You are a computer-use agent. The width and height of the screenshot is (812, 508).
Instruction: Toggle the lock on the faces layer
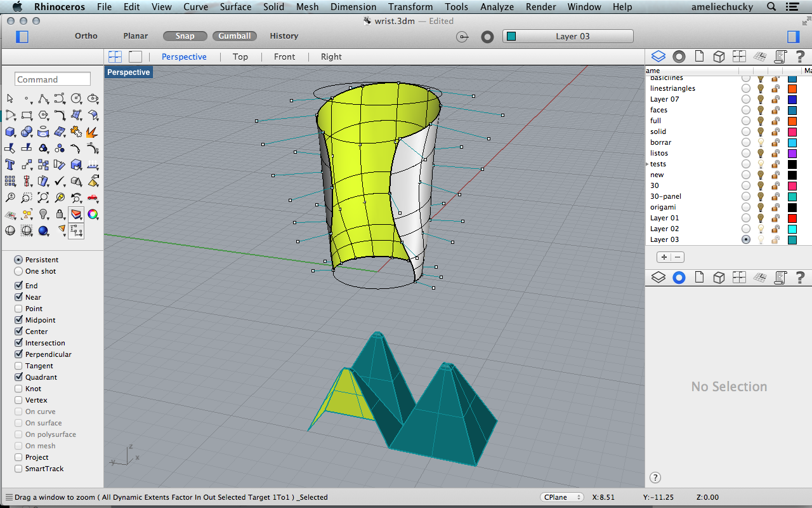coord(775,110)
